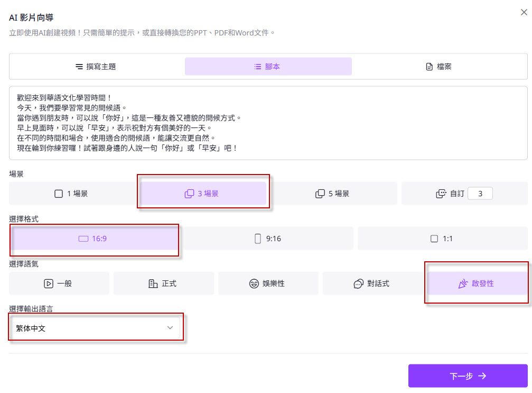Pick the 5 場景 option
This screenshot has height=393, width=532.
(332, 194)
